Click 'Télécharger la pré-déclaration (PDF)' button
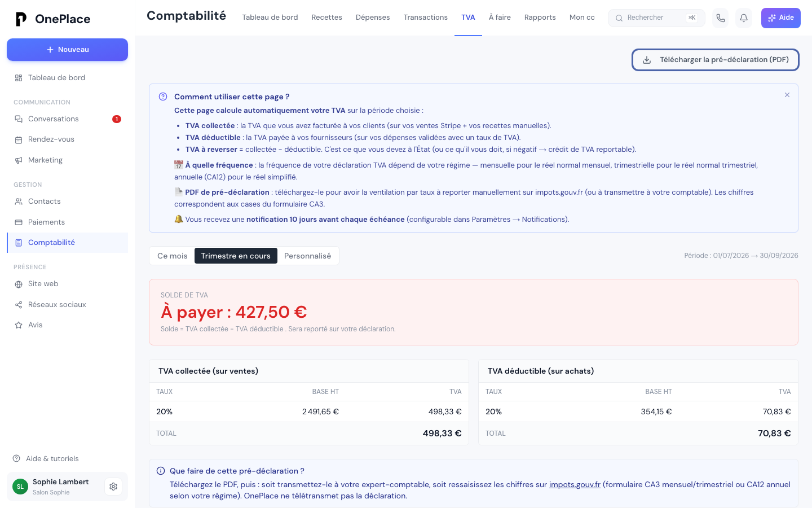The height and width of the screenshot is (508, 812). coord(716,60)
